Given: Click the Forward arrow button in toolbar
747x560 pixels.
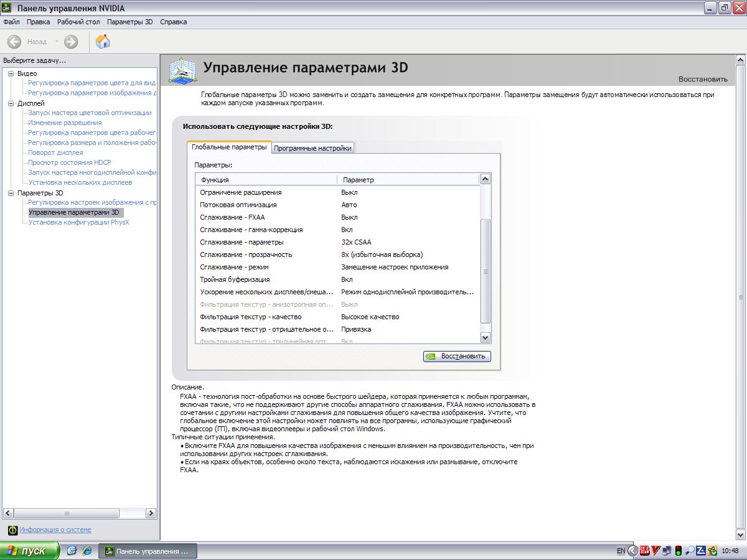Looking at the screenshot, I should tap(71, 42).
